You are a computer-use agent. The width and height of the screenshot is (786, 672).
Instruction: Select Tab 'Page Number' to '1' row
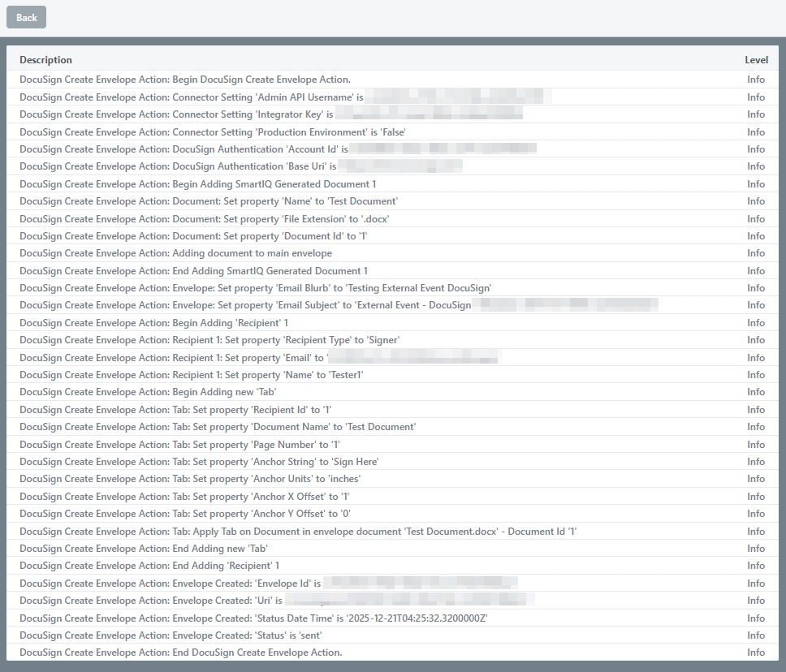[392, 444]
